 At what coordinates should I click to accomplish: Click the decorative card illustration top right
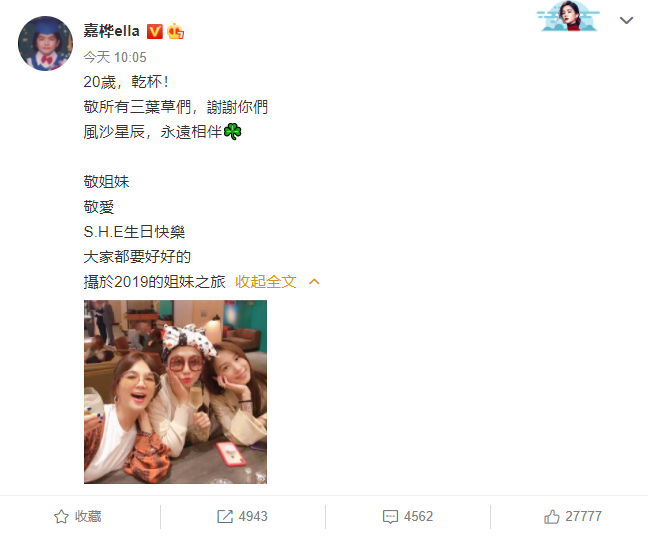[569, 17]
